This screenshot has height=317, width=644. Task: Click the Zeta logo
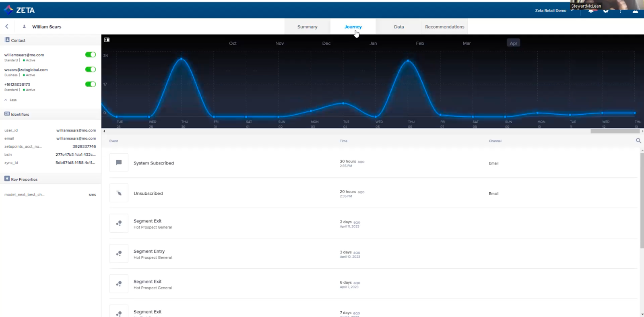click(19, 10)
